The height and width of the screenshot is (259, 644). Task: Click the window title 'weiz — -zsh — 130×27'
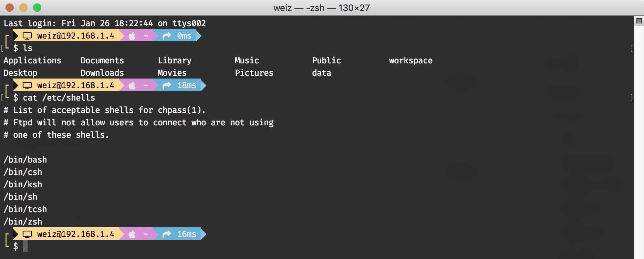322,8
